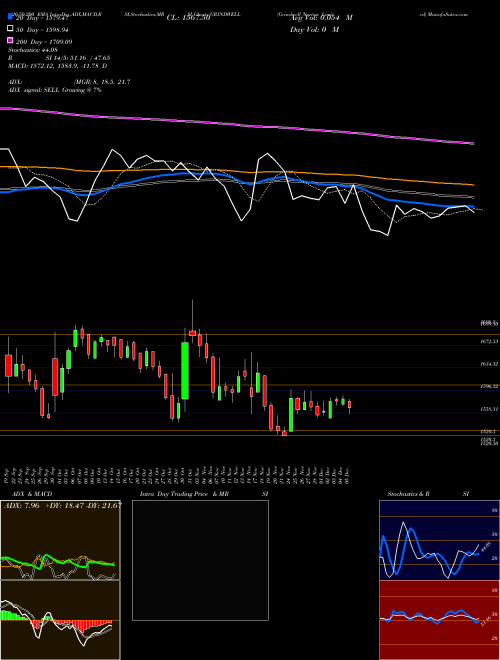Click the MACD histogram chart thumbnail

pyautogui.click(x=60, y=620)
